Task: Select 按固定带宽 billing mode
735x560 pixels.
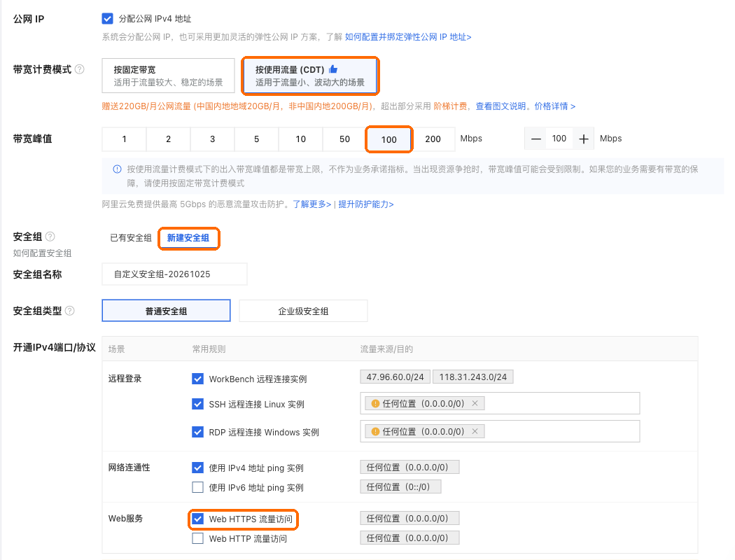Action: [168, 76]
